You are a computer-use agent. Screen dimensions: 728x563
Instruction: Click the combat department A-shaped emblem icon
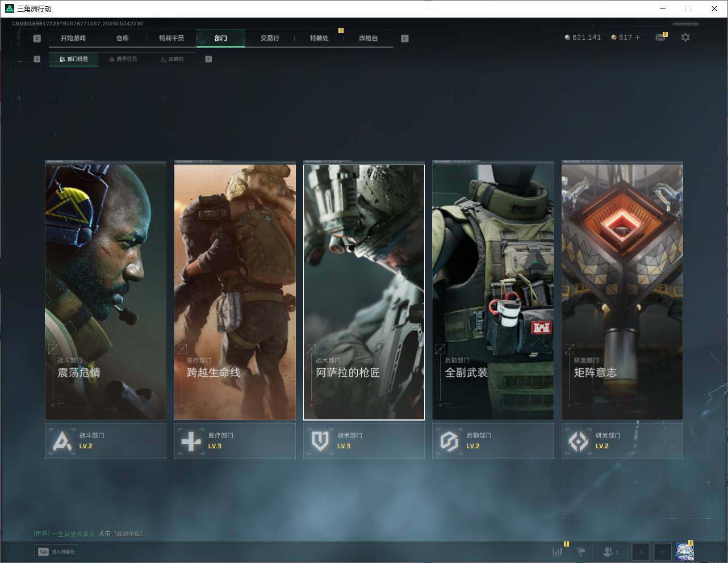(x=62, y=441)
